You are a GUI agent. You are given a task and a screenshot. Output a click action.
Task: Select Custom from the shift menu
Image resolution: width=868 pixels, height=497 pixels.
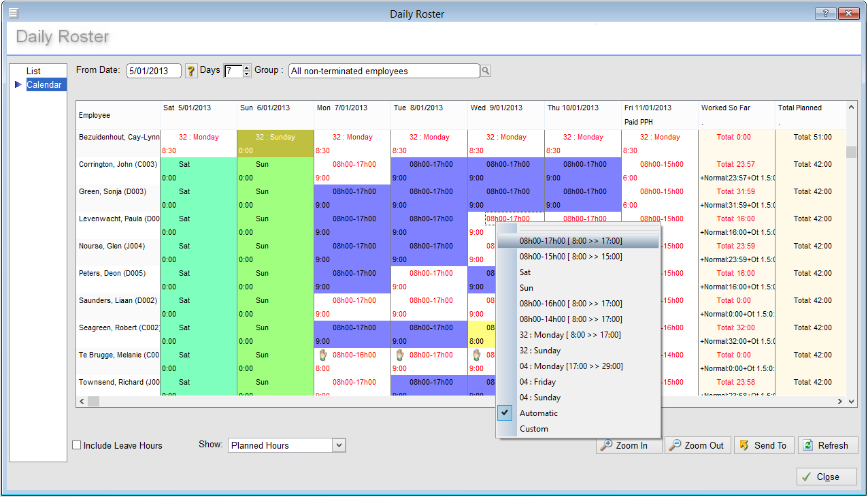(533, 429)
